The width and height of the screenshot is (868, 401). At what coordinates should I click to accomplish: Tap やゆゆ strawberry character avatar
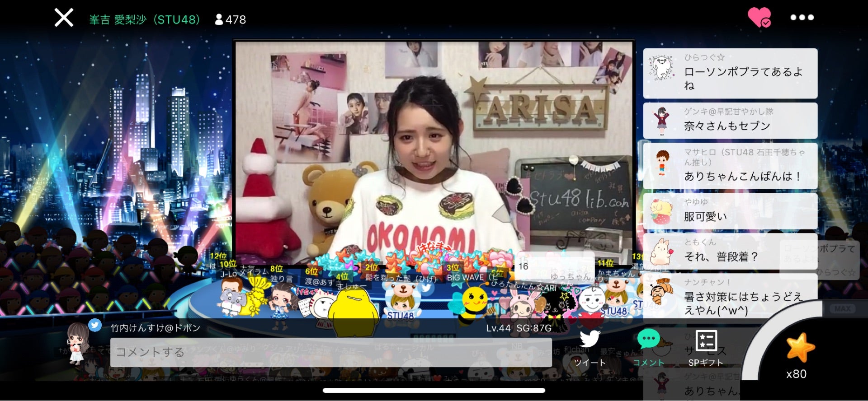pos(661,212)
